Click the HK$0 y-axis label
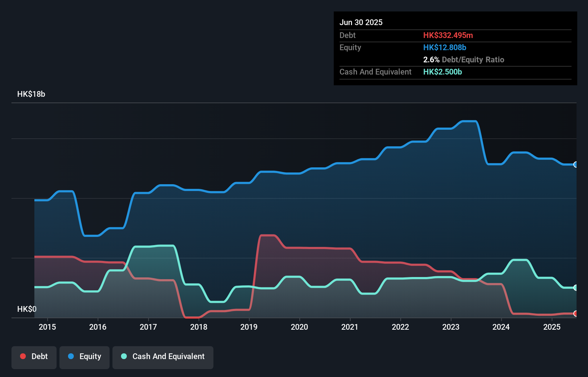Image resolution: width=588 pixels, height=377 pixels. tap(27, 309)
